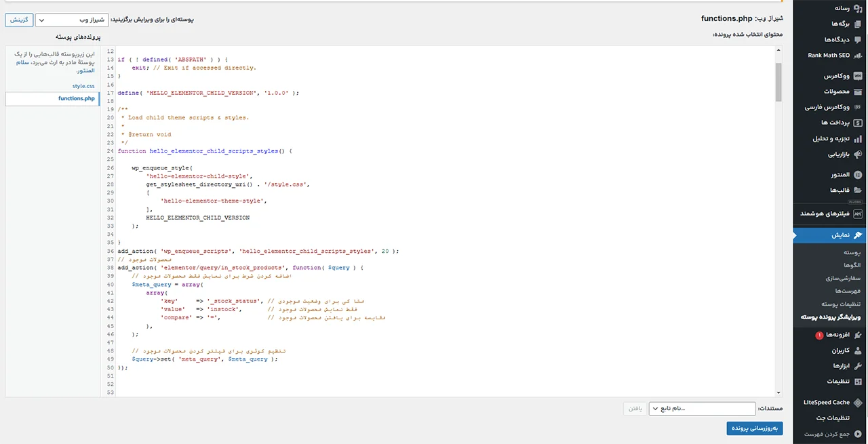Click the Payments (پرداخت ها) icon
The image size is (868, 444).
click(858, 123)
